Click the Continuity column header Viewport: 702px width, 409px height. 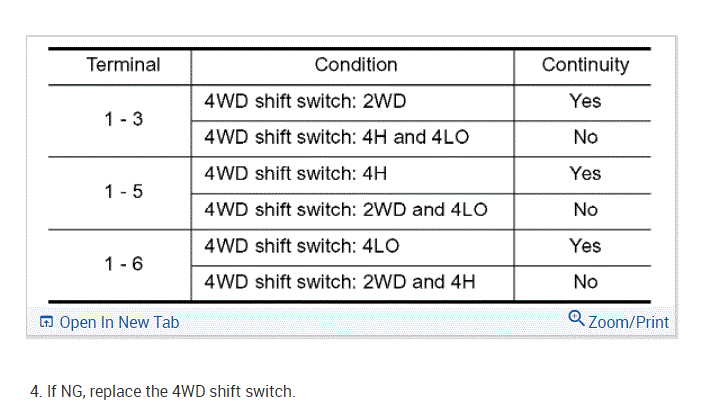[585, 65]
